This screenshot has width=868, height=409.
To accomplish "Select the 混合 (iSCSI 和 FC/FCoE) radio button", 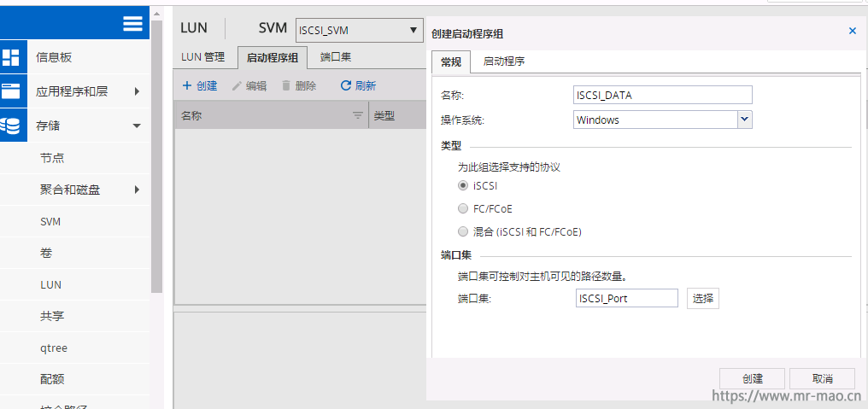I will (463, 232).
